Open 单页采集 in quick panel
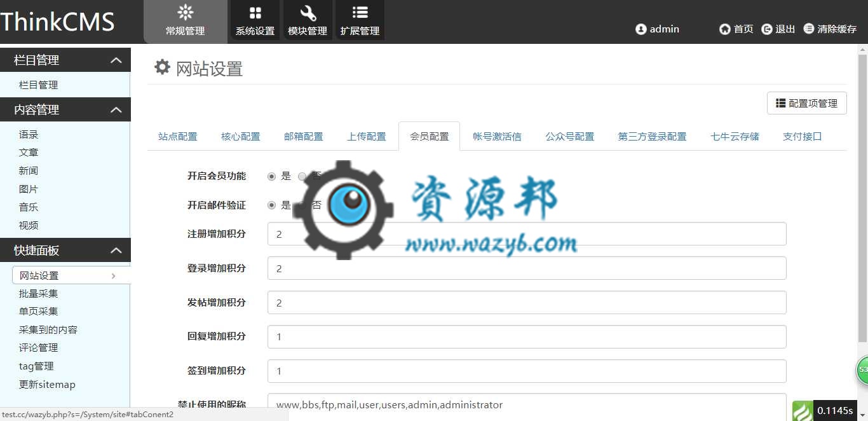The image size is (868, 421). click(39, 312)
